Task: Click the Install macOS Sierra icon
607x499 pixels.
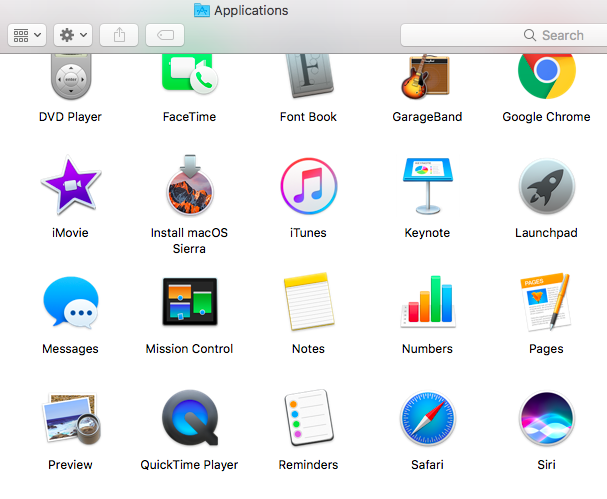Action: click(189, 187)
